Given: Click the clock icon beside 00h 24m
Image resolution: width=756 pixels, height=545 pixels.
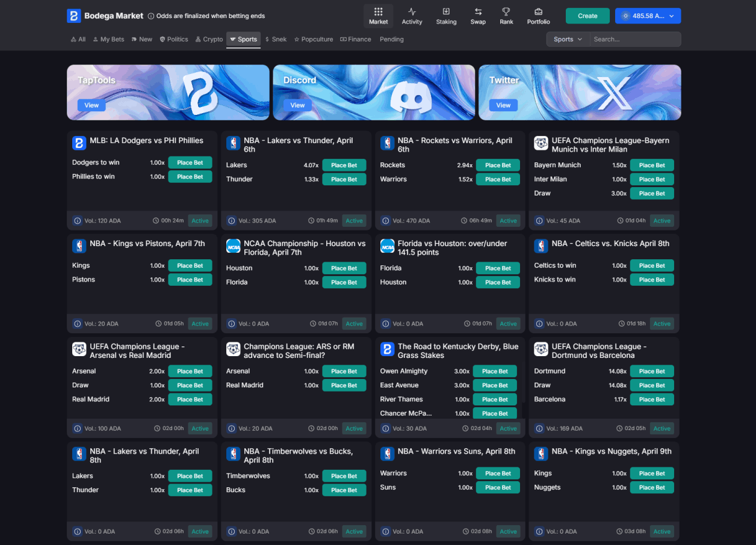Looking at the screenshot, I should tap(156, 221).
